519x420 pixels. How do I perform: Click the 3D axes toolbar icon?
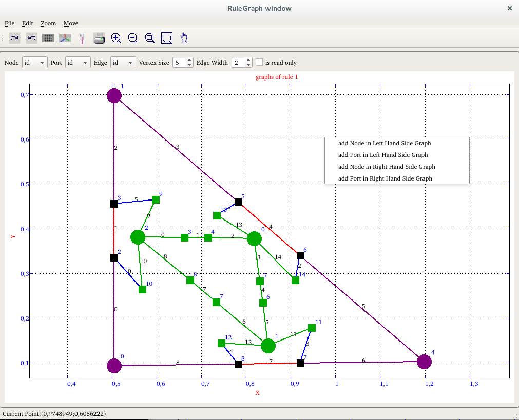(x=65, y=38)
